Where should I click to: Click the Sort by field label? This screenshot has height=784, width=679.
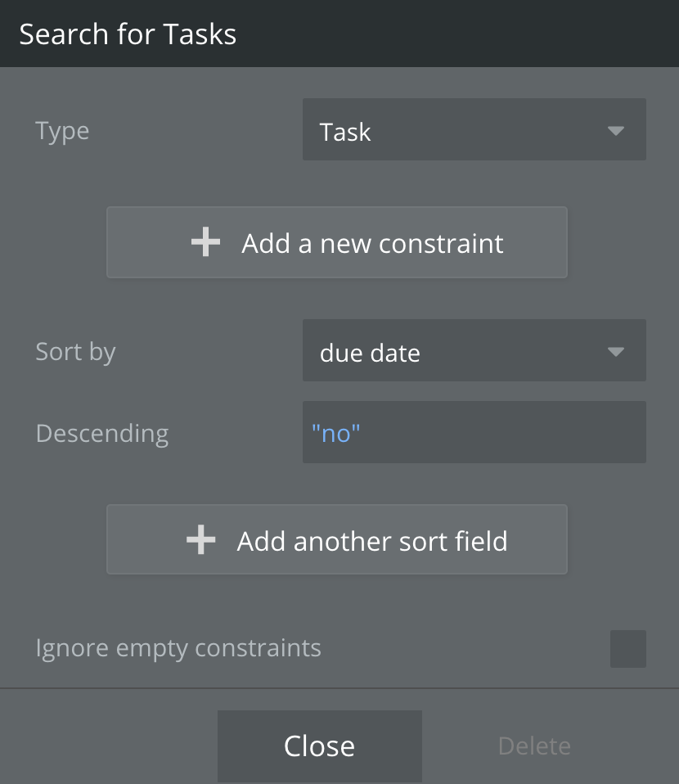click(x=75, y=352)
